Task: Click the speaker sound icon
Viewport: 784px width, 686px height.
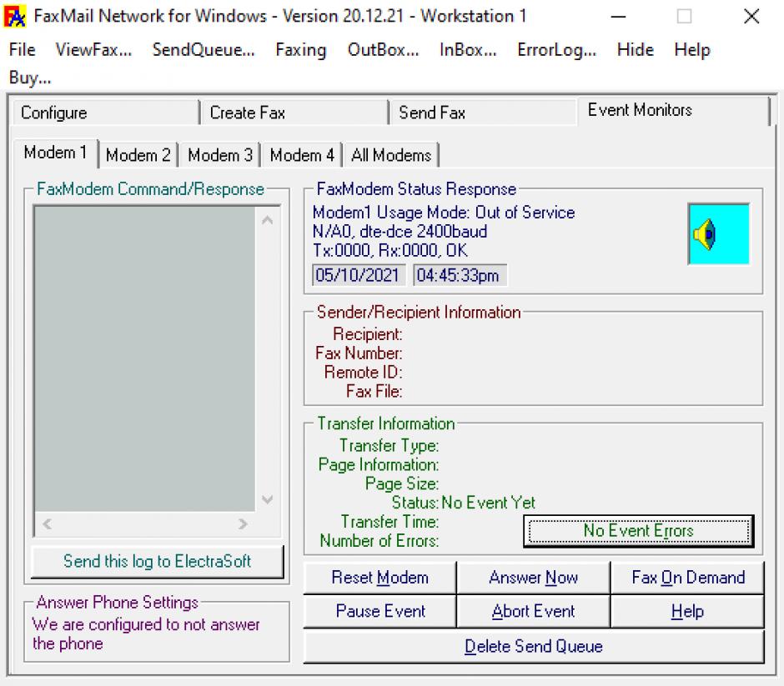Action: 718,234
